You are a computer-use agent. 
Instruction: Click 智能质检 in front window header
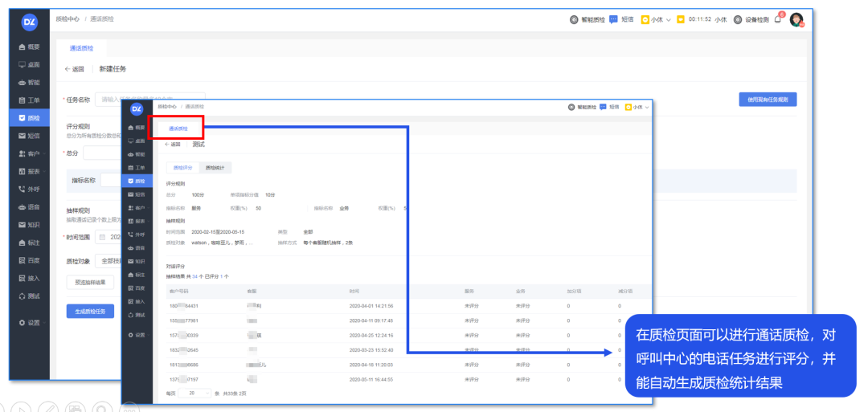(583, 108)
